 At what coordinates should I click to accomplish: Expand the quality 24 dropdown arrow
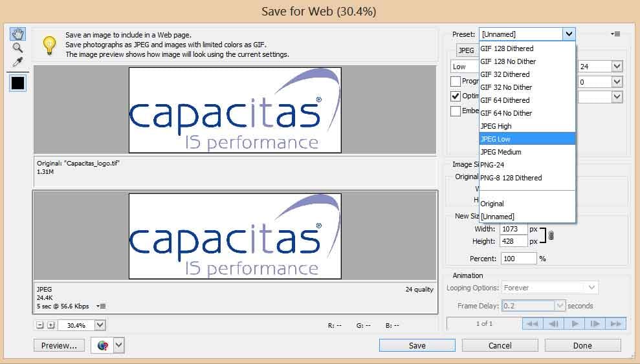[x=617, y=67]
